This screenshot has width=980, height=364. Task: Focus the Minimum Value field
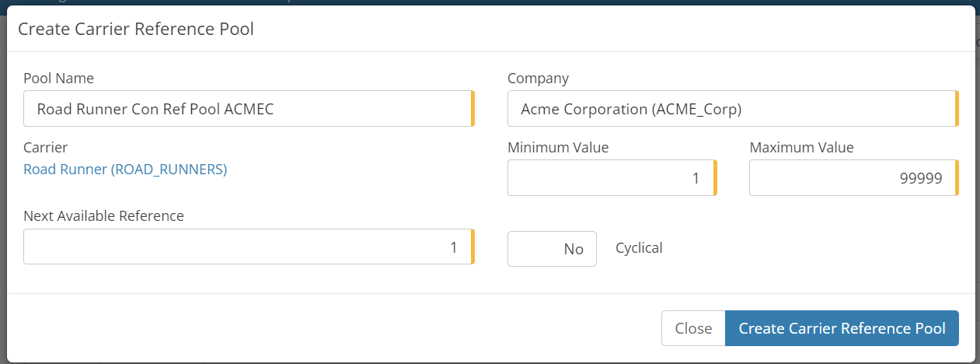click(x=610, y=178)
